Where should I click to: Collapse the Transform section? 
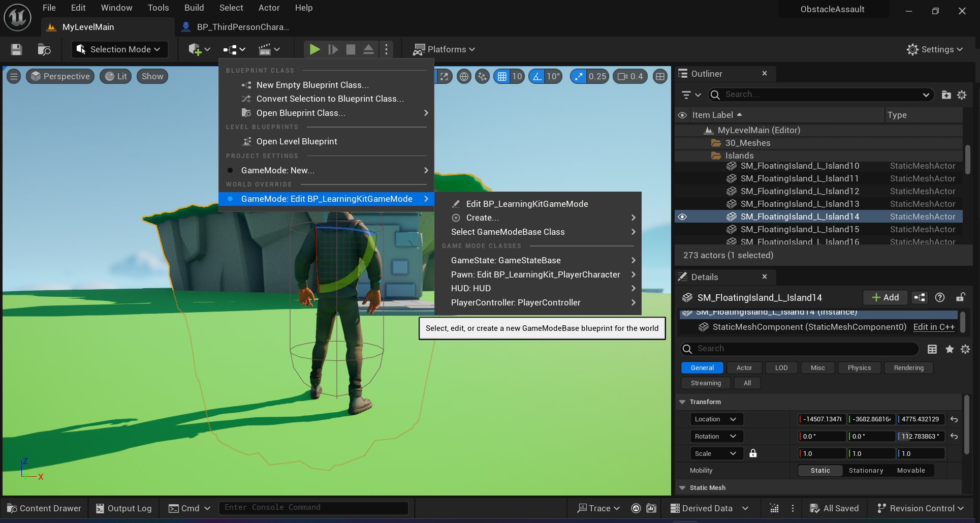[x=682, y=402]
